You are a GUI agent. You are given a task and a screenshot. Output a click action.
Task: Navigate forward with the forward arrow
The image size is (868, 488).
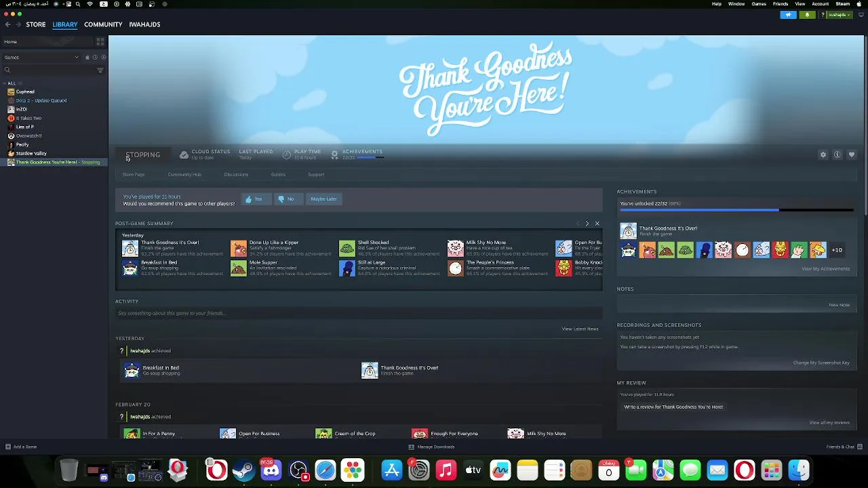(18, 24)
